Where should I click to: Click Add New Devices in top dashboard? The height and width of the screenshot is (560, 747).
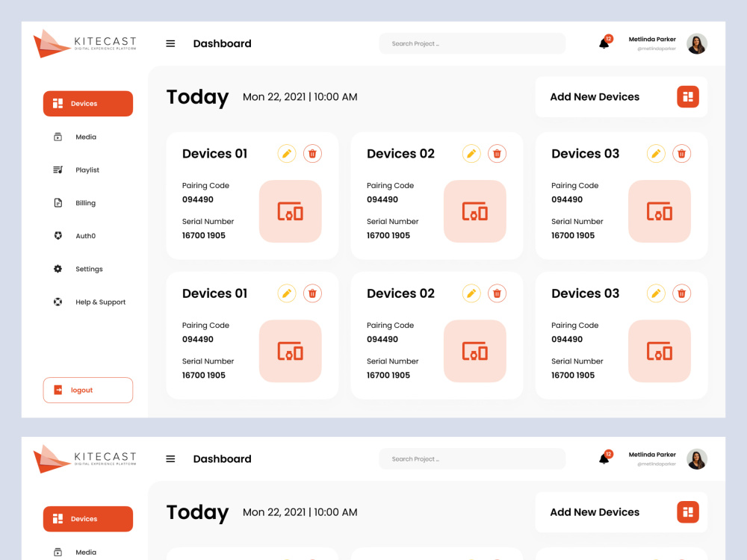622,96
